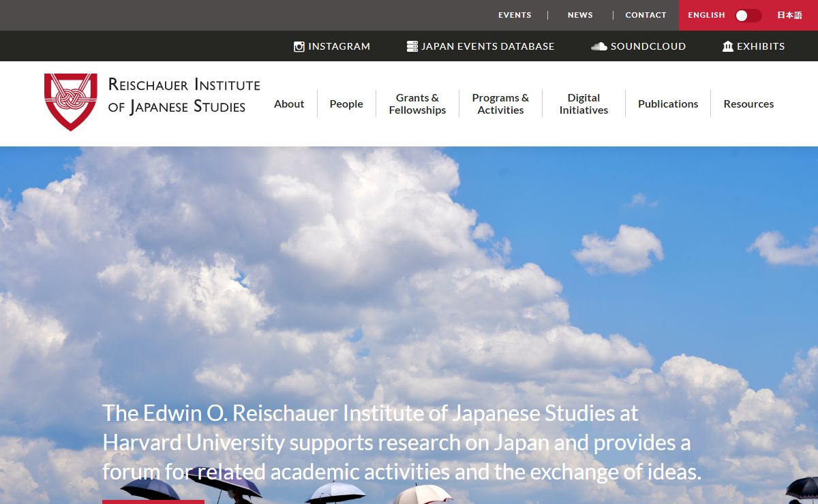This screenshot has height=504, width=818.
Task: Click the Exhibits museum building icon
Action: click(728, 46)
